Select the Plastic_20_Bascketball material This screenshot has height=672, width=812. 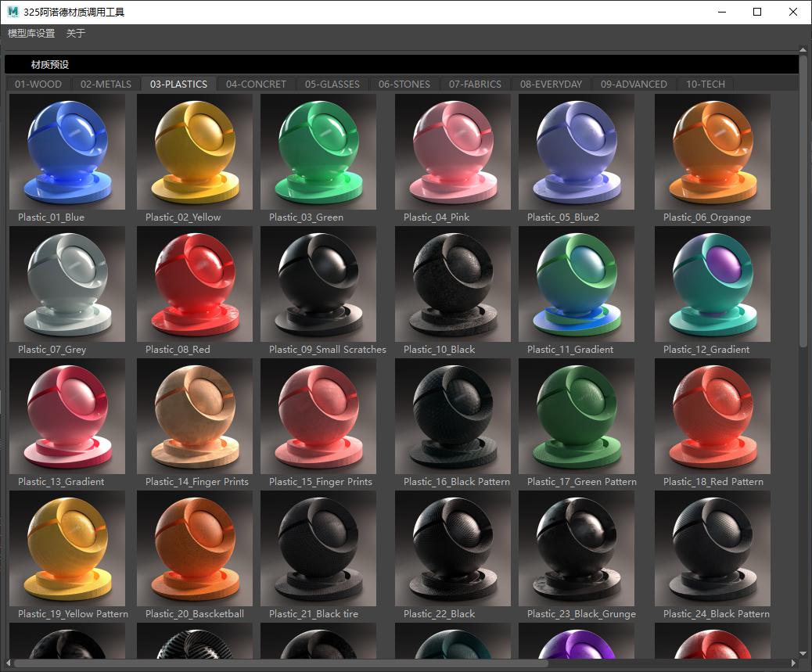(195, 548)
